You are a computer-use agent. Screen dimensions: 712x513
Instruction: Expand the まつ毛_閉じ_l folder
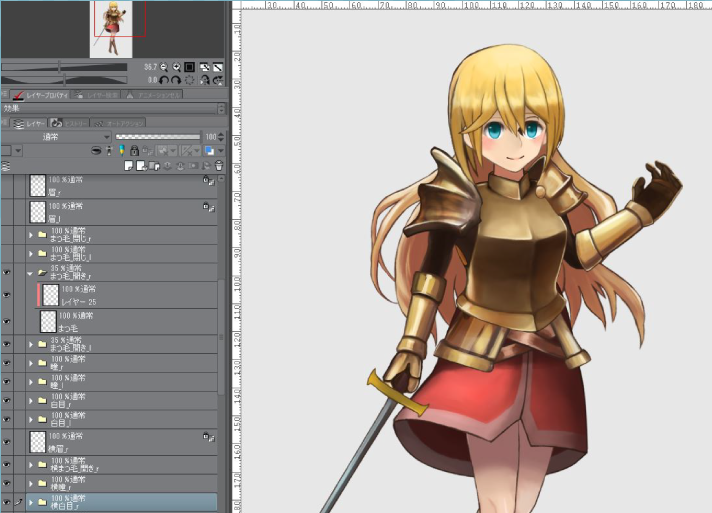click(31, 253)
